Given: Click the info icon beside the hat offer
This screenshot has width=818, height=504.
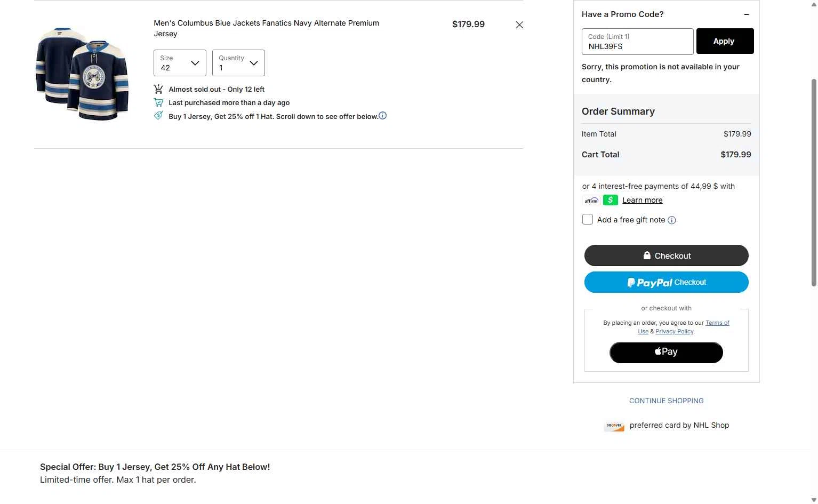Looking at the screenshot, I should coord(383,116).
